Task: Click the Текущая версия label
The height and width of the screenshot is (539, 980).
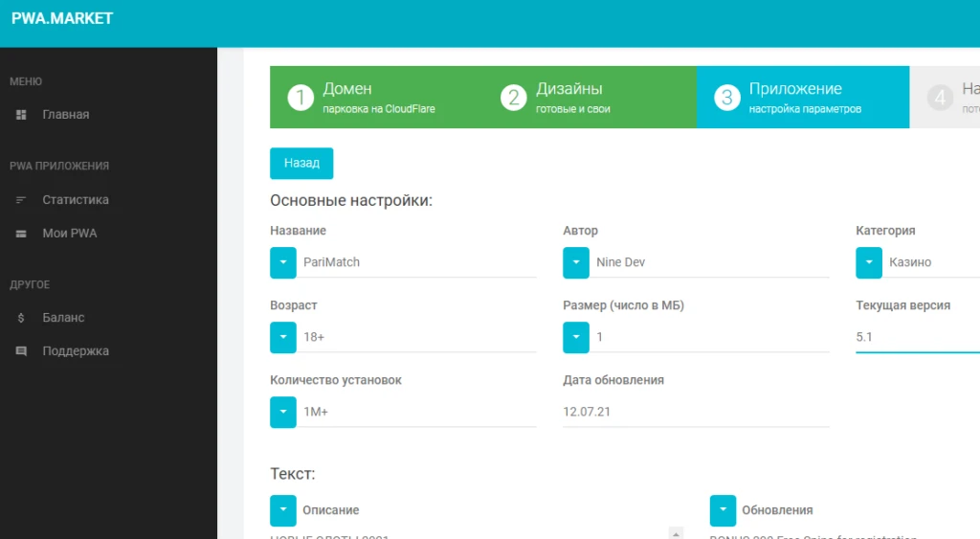Action: [x=903, y=305]
